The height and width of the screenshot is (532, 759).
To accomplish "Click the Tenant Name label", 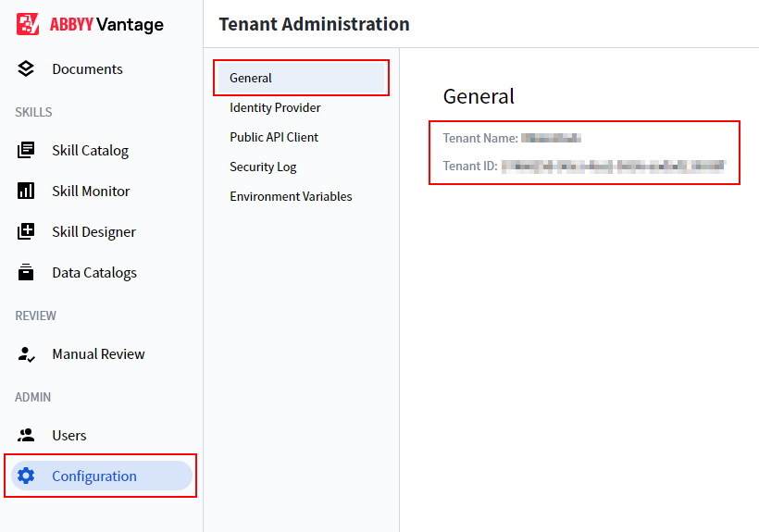I will click(x=480, y=138).
